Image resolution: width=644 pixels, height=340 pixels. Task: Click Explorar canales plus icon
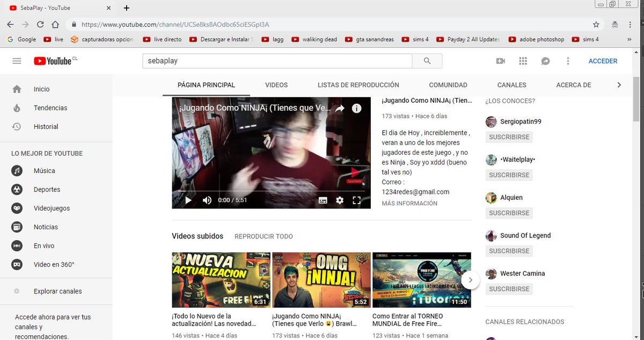[x=17, y=291]
